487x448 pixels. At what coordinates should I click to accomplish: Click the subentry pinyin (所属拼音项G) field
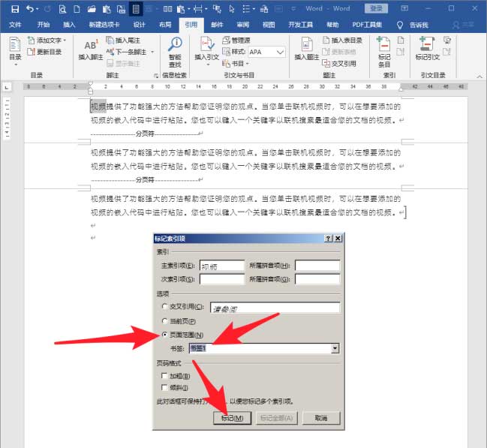point(317,279)
